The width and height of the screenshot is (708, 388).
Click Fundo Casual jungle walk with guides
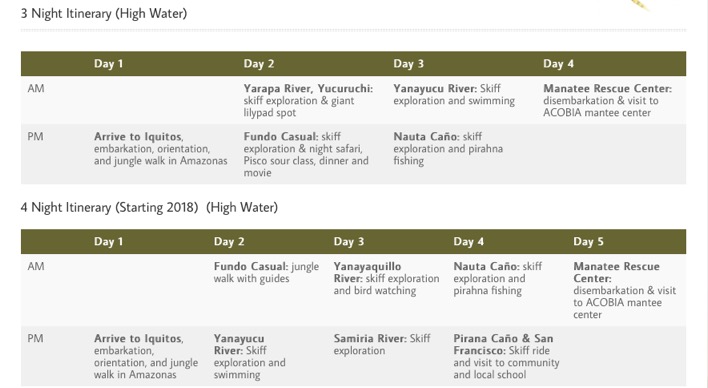pyautogui.click(x=266, y=272)
